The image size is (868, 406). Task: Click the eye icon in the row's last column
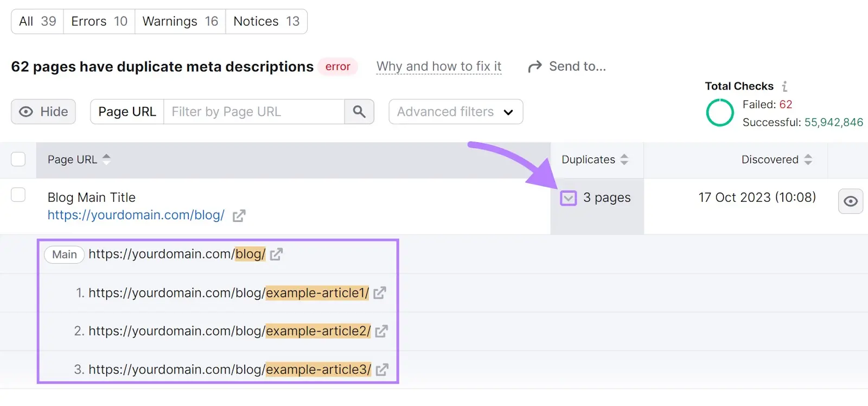click(850, 201)
